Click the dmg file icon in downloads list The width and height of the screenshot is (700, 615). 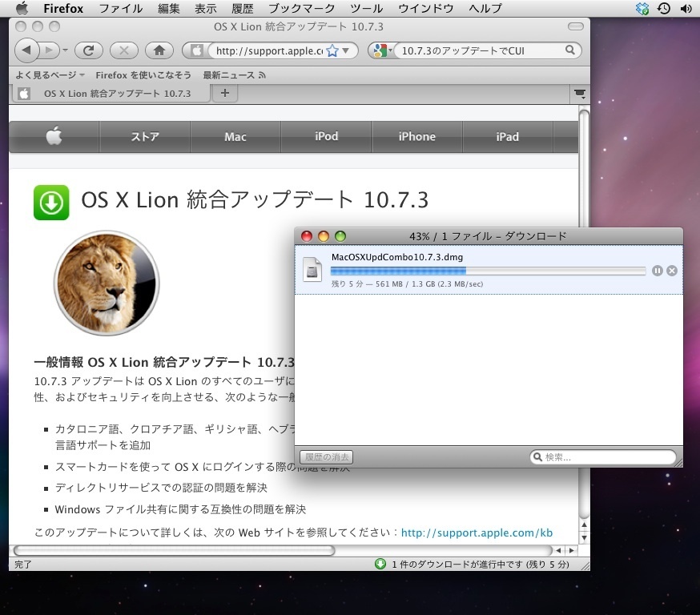click(x=312, y=269)
